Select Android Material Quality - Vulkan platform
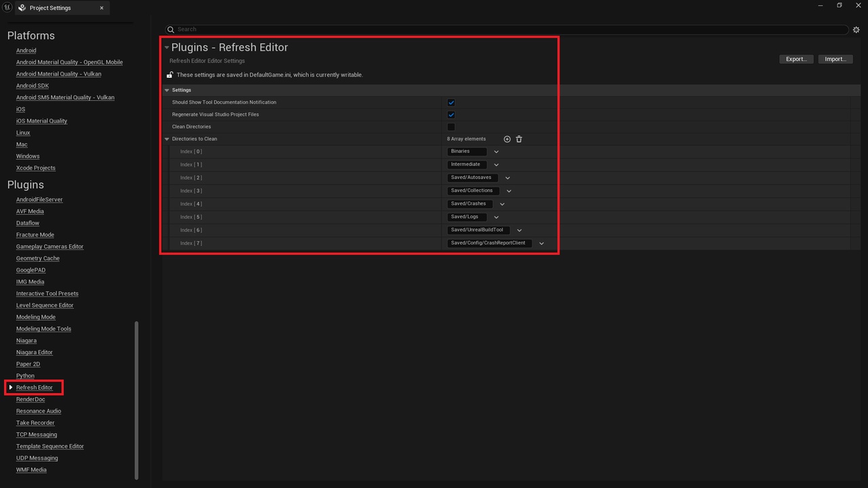The image size is (868, 488). tap(58, 74)
